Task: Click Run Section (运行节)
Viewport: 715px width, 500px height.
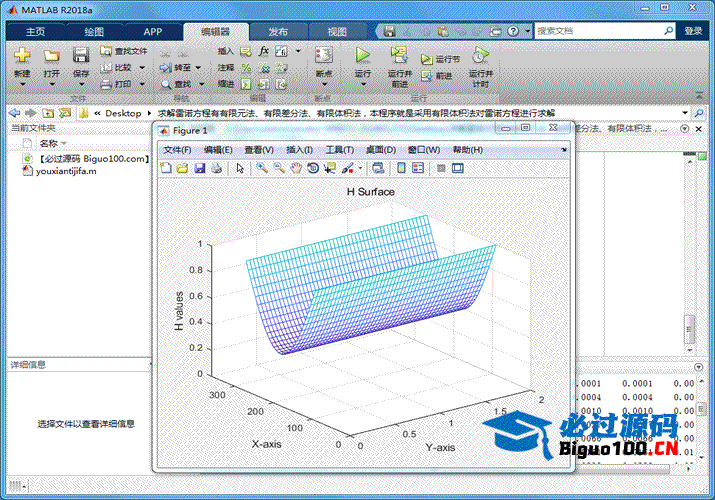Action: [440, 59]
